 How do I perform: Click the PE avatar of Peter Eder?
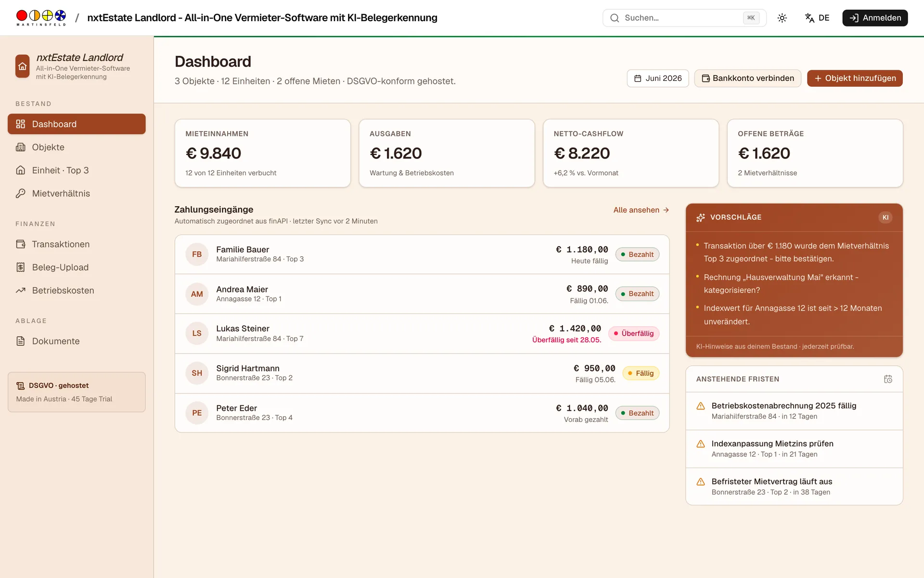point(197,413)
